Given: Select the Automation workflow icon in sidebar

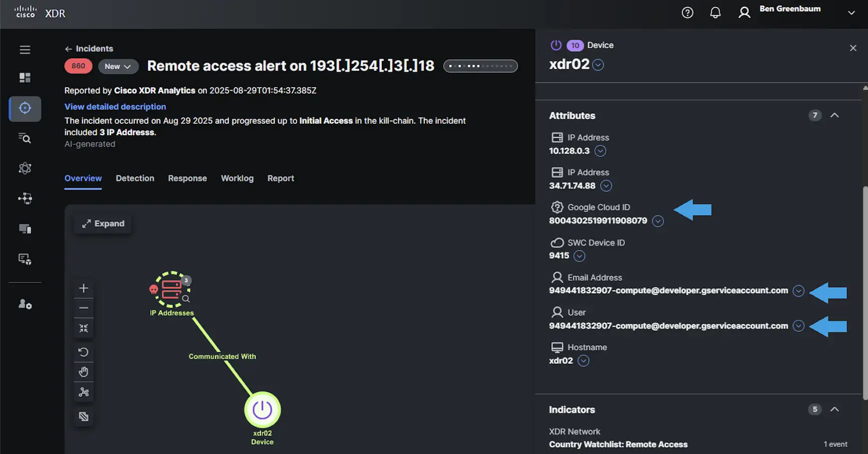Looking at the screenshot, I should [25, 198].
